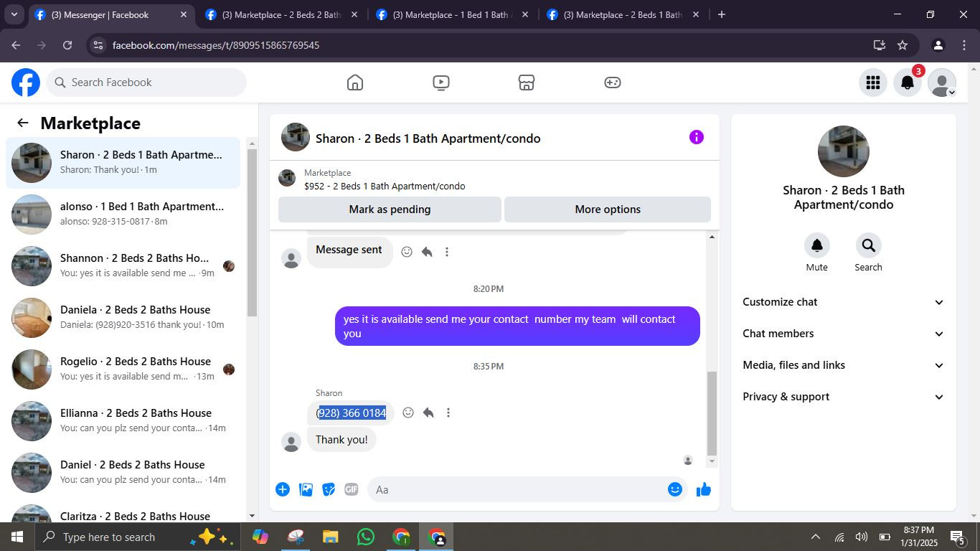Expand the Customize chat section
Viewport: 980px width, 551px height.
(844, 302)
